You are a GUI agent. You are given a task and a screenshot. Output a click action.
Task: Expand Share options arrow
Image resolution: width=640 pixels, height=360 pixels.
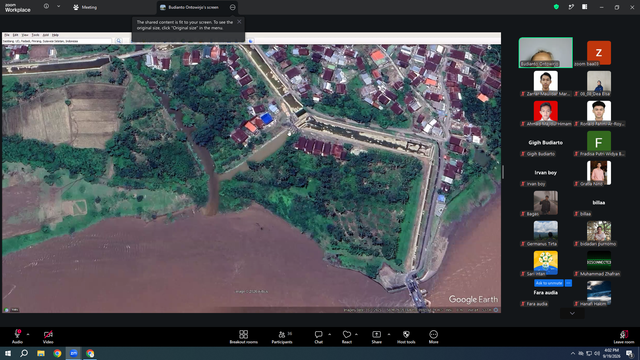389,334
